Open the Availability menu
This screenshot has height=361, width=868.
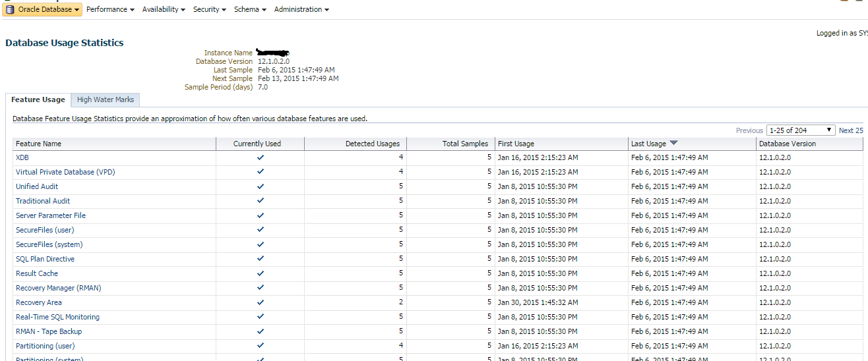tap(164, 9)
